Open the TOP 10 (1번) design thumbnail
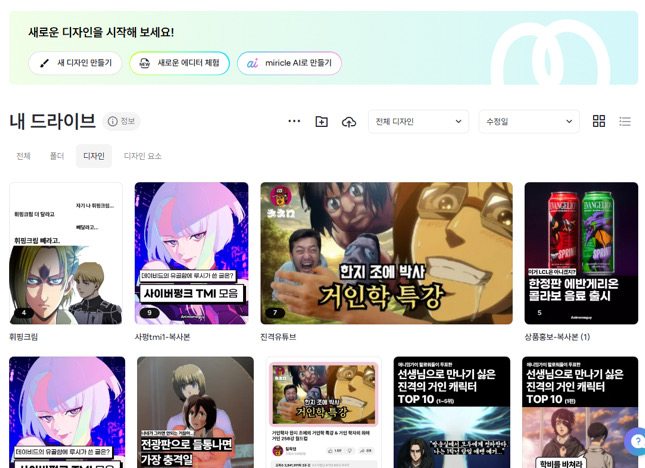Image resolution: width=645 pixels, height=468 pixels. click(x=580, y=412)
